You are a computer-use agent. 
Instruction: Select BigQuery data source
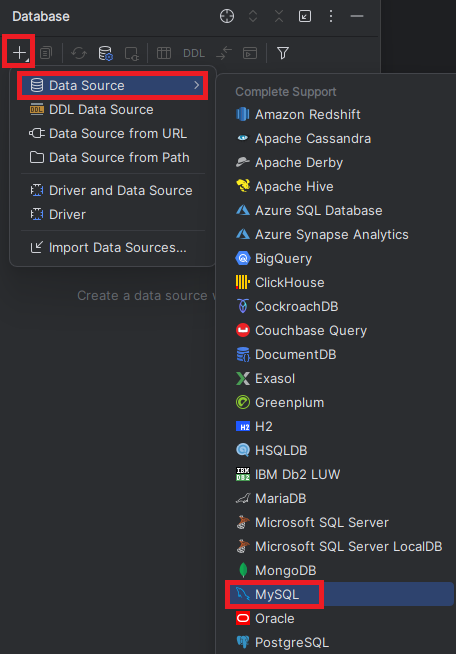pyautogui.click(x=340, y=259)
